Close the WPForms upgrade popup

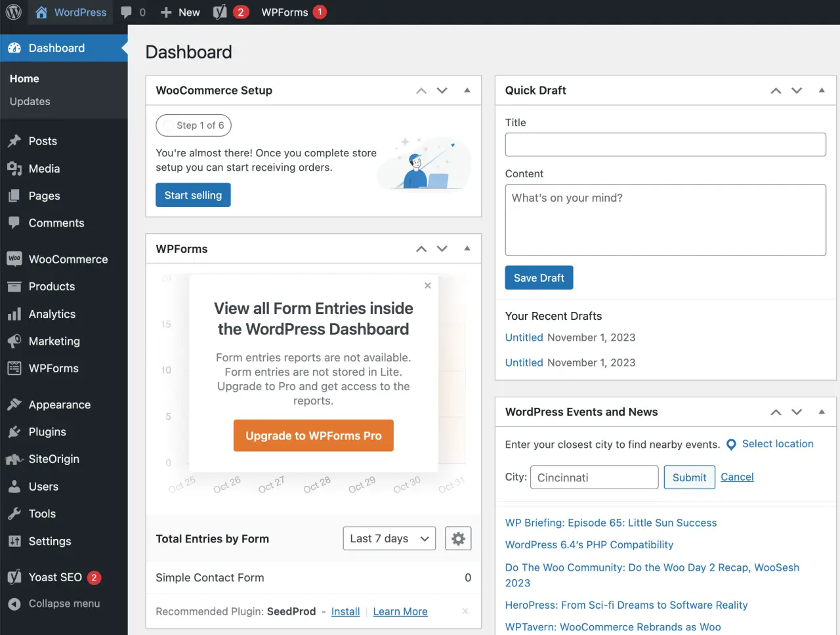(x=428, y=286)
